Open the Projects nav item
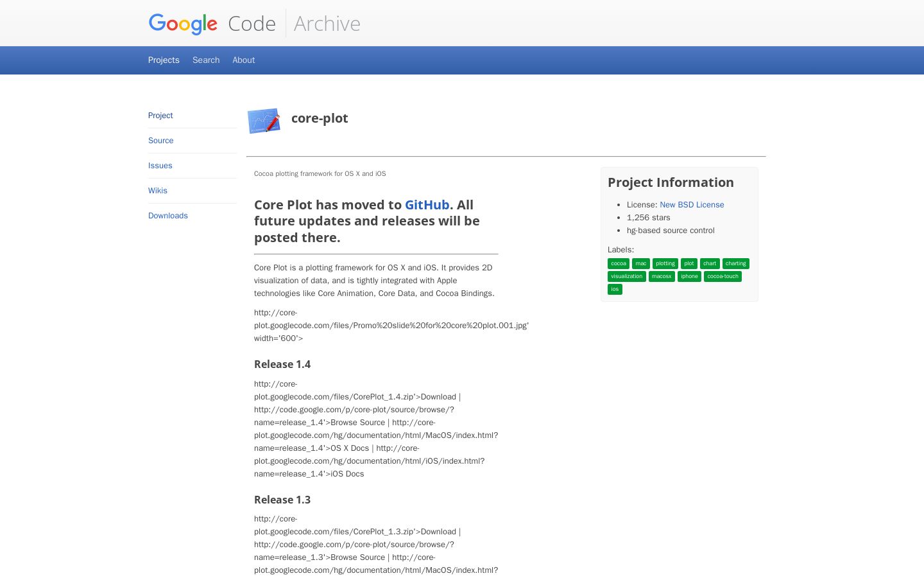Screen dimensions: 924x578 [164, 60]
